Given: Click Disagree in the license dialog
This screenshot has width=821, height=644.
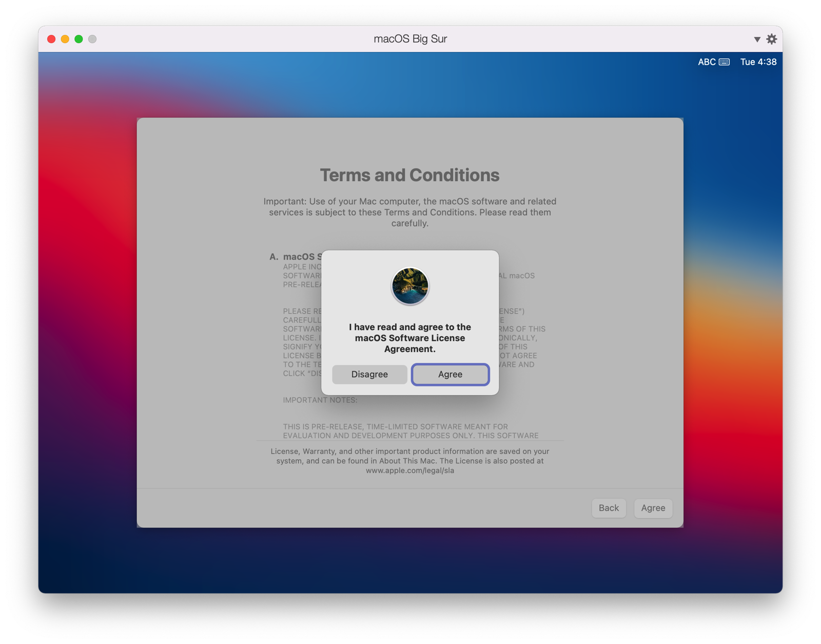Looking at the screenshot, I should pos(369,374).
